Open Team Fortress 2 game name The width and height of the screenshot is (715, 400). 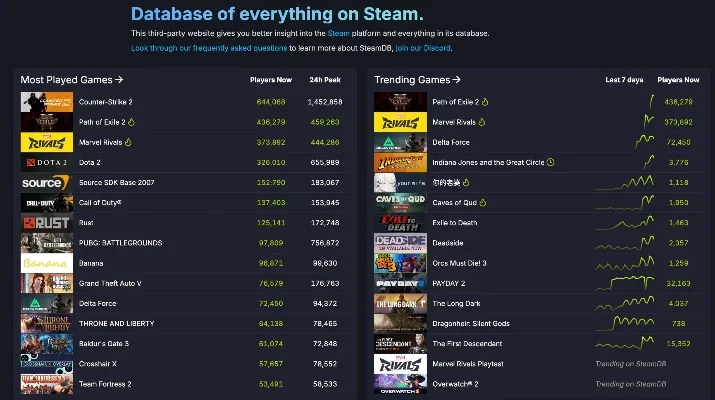pyautogui.click(x=105, y=383)
